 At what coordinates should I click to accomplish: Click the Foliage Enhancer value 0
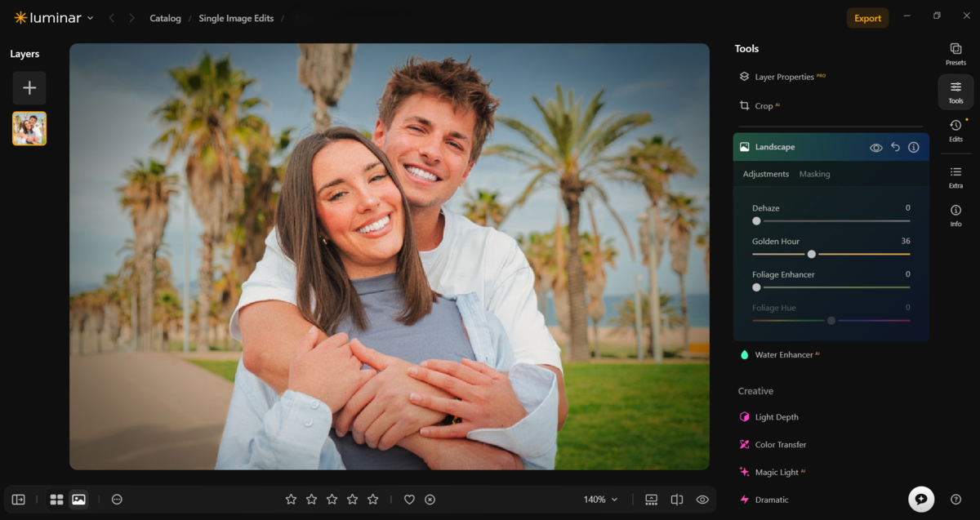(x=907, y=275)
